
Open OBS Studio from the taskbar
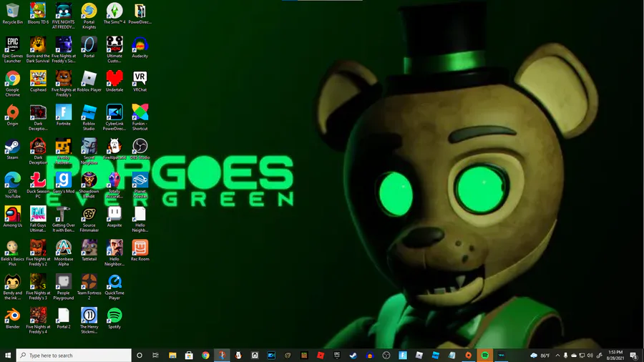click(x=386, y=356)
